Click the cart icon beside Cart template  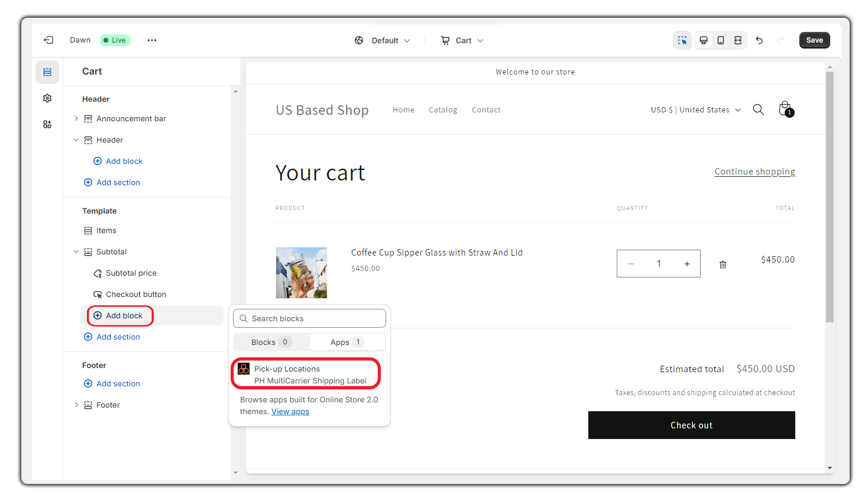click(x=445, y=40)
